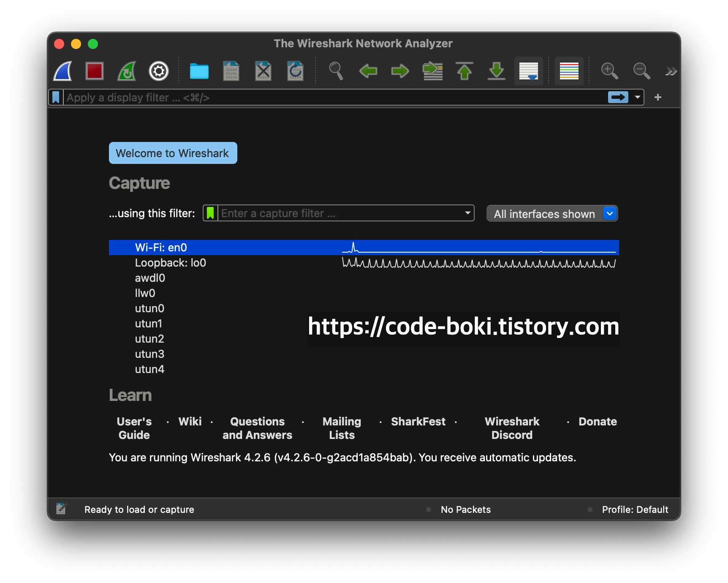Start capturing packets with shark fin icon
The height and width of the screenshot is (583, 728).
pos(62,71)
